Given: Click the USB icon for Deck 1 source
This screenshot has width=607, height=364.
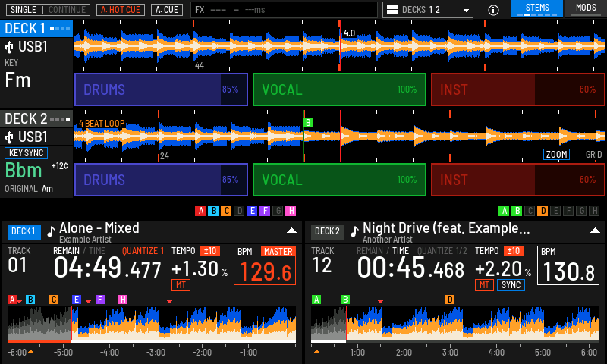Looking at the screenshot, I should (9, 47).
